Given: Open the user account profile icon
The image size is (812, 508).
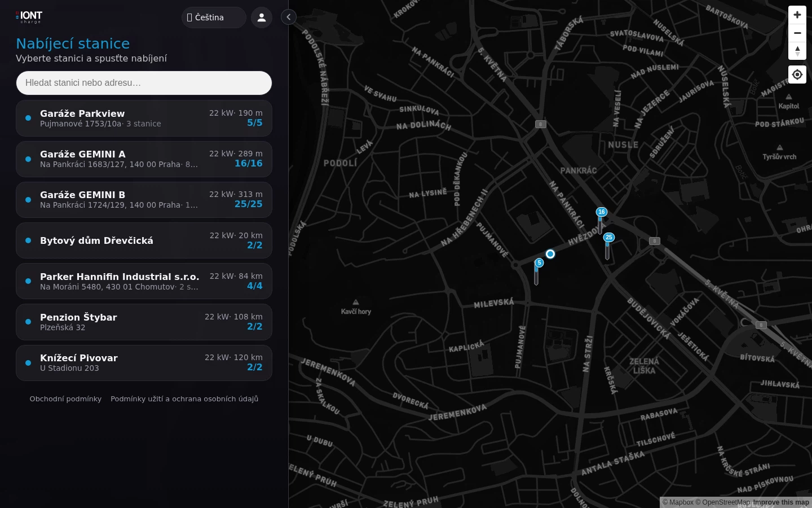Looking at the screenshot, I should click(x=262, y=17).
